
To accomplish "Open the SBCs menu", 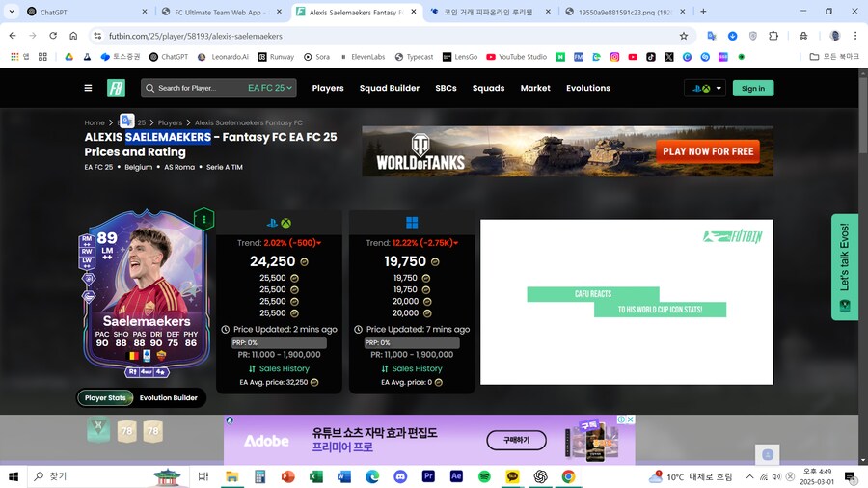I will click(446, 88).
